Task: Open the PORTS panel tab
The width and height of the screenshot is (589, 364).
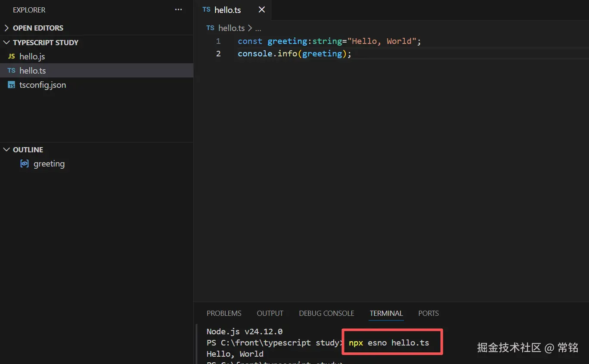Action: pyautogui.click(x=428, y=313)
